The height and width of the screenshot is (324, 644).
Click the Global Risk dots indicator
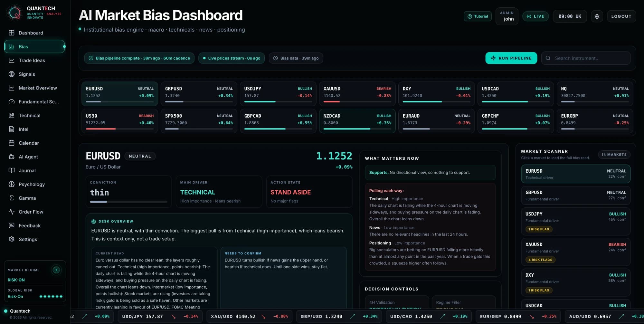coord(51,296)
